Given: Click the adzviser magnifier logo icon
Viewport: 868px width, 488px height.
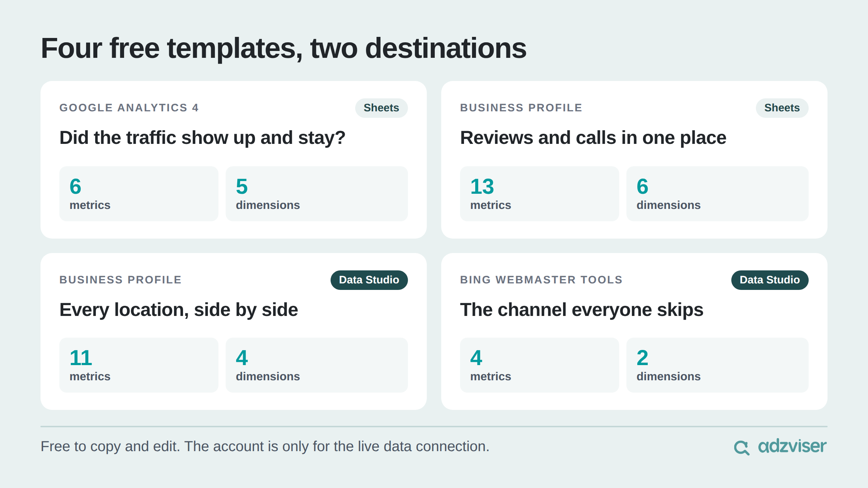Looking at the screenshot, I should click(742, 448).
